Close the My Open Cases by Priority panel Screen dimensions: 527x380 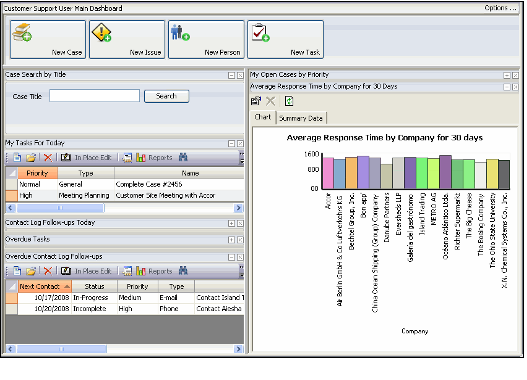[x=515, y=75]
